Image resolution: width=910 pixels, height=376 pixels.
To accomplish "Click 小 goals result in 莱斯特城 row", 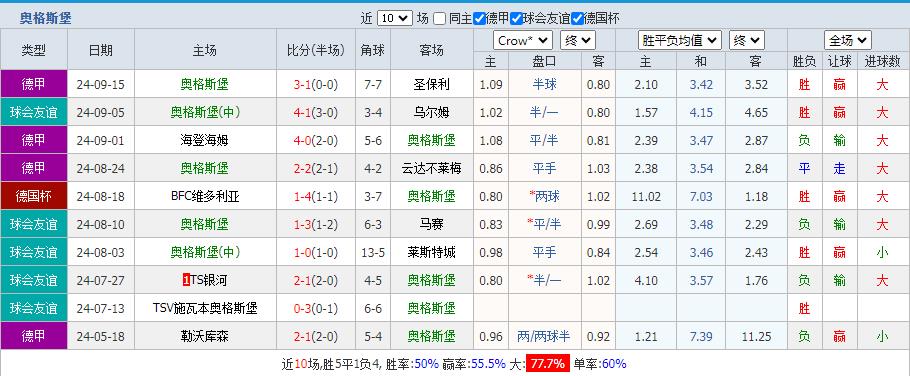I will [882, 252].
